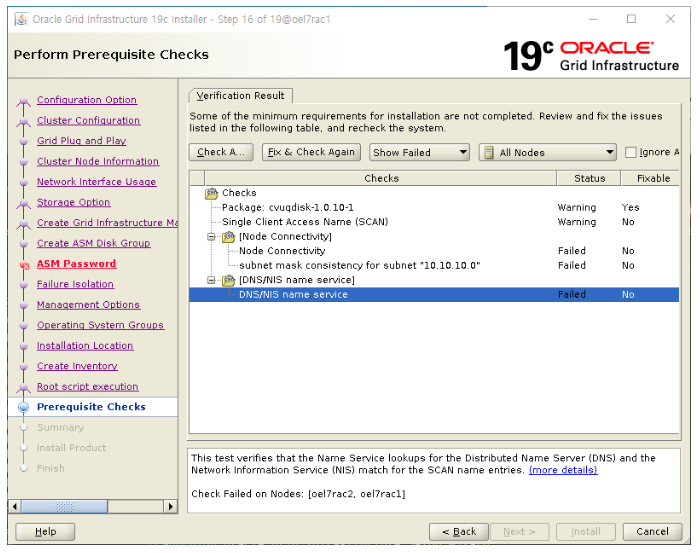Select the Single Client Access Name (SCAN) row
Viewport: 700px width, 553px height.
[x=434, y=222]
